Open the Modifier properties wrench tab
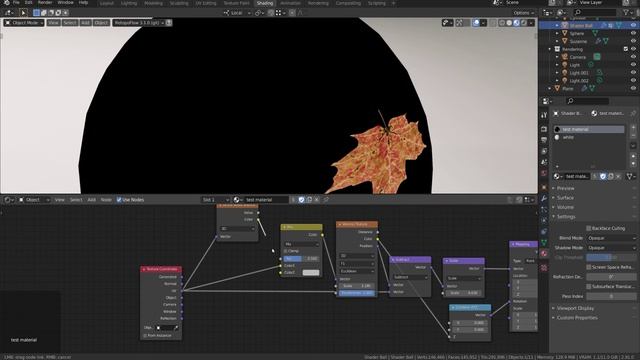Screen dimensions: 640x360 tap(544, 198)
